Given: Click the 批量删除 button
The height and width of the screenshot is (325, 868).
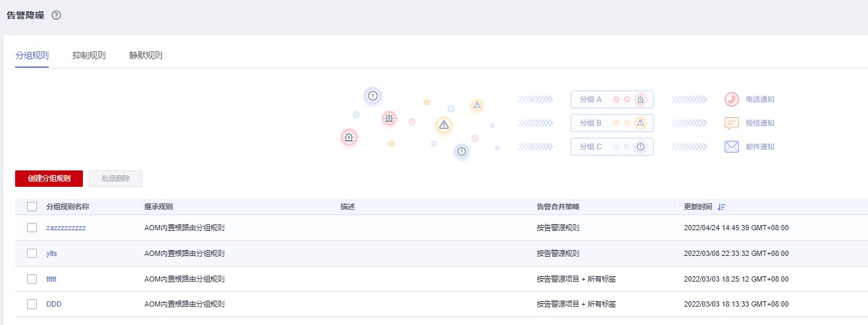Looking at the screenshot, I should [x=115, y=178].
